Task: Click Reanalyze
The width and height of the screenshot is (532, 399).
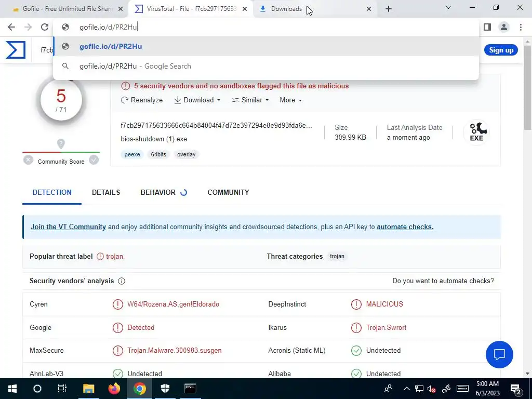Action: pos(142,100)
